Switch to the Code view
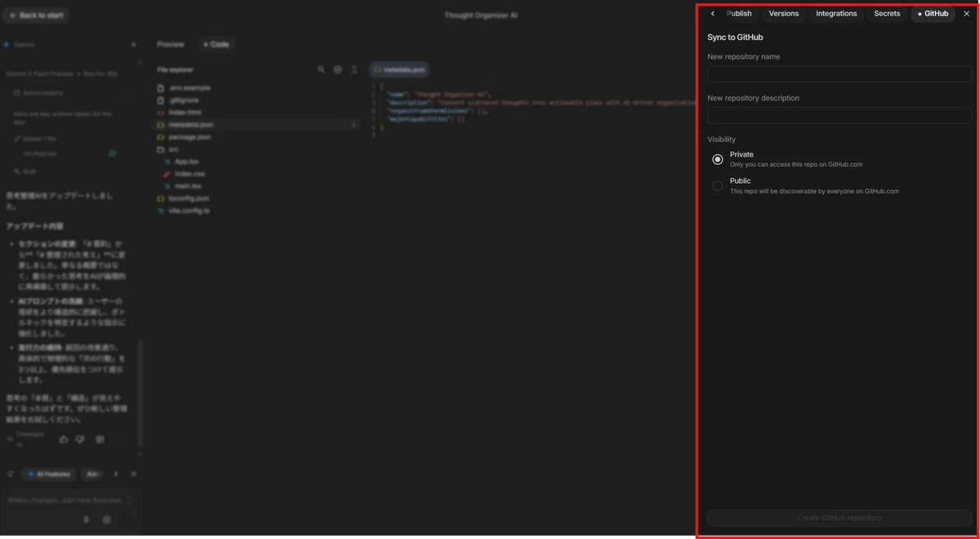Screen dimensions: 980x539 [x=216, y=44]
